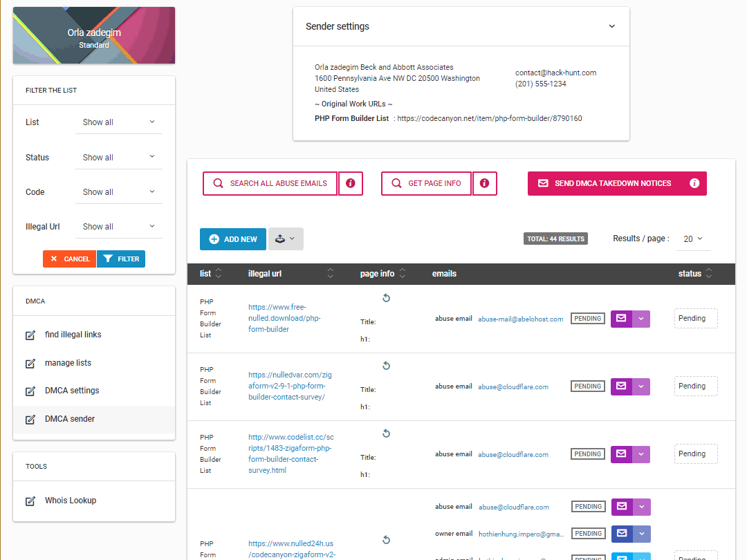The image size is (747, 560).
Task: Click purple envelope icon in codelist.cc row
Action: [x=621, y=454]
